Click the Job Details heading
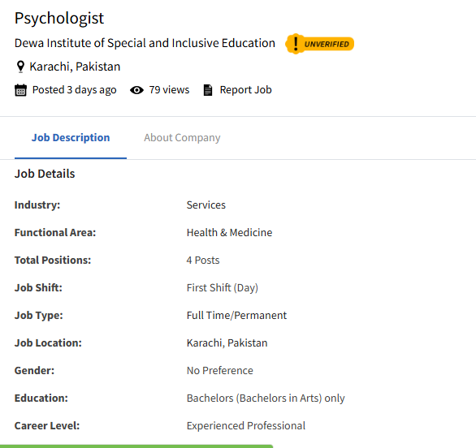This screenshot has width=476, height=448. 45,174
